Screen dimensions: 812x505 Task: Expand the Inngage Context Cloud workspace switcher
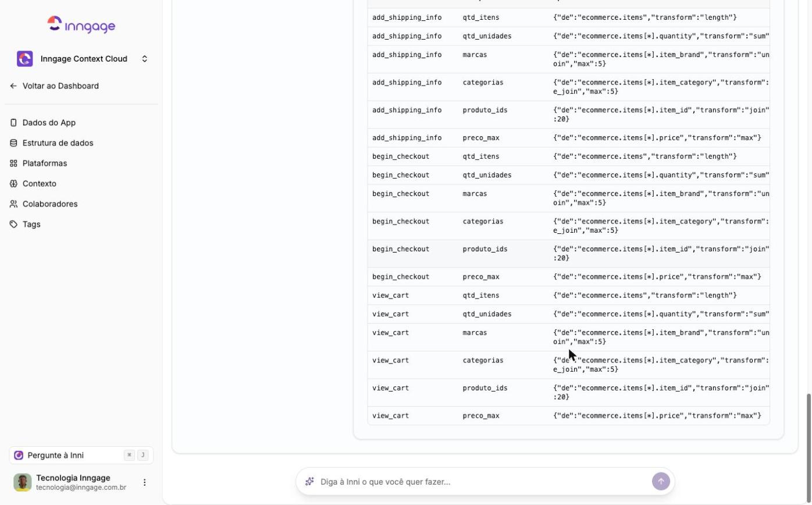145,59
